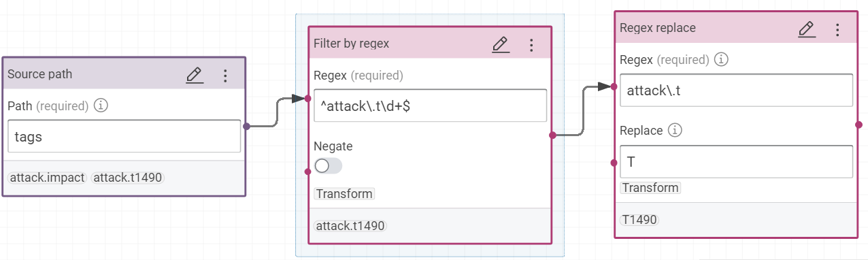
Task: Show info for the Regex replace Regex field
Action: [x=722, y=59]
